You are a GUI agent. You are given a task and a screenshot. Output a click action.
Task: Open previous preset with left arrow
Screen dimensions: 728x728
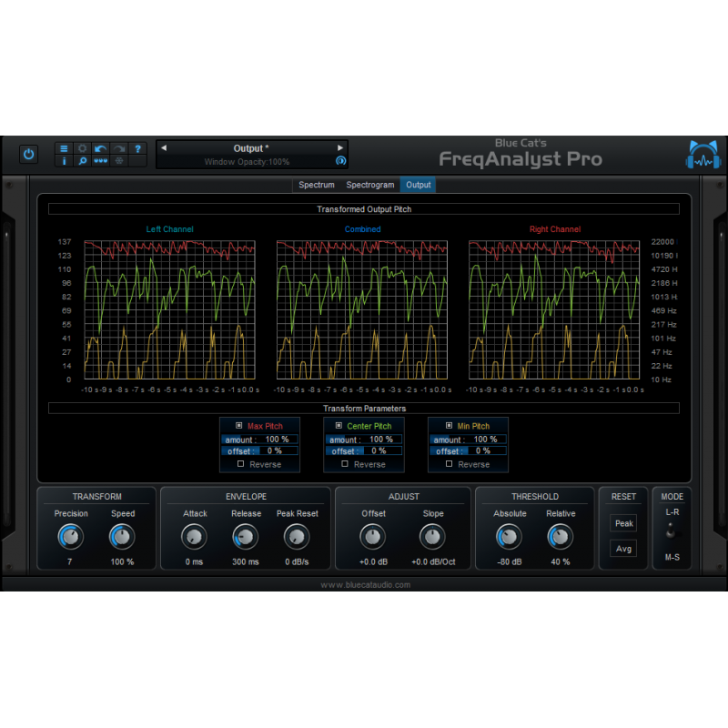164,147
